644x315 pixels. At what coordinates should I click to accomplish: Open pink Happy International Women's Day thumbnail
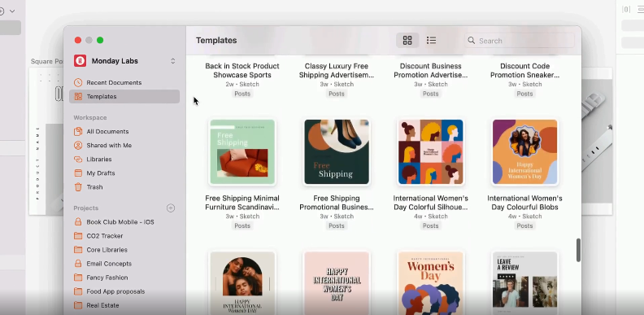pos(337,283)
